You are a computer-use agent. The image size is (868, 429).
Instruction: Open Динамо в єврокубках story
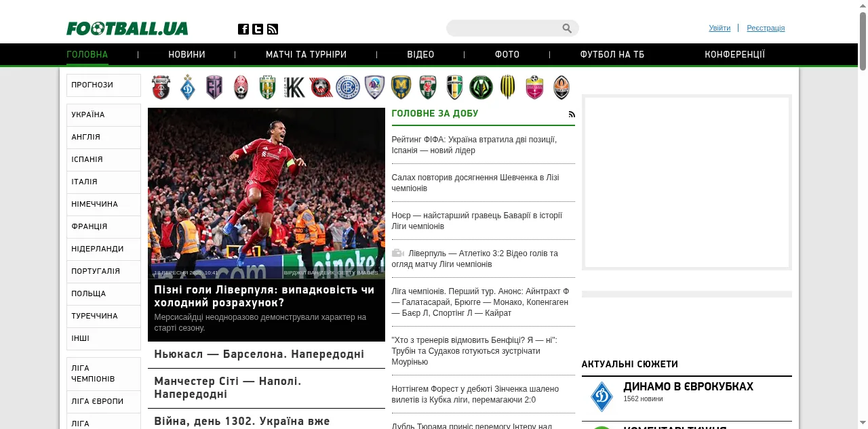[x=688, y=387]
